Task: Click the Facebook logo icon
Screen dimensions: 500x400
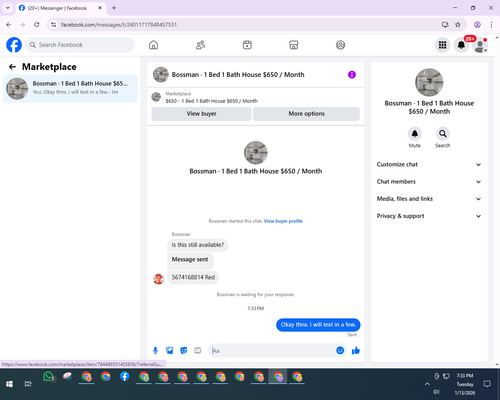Action: tap(14, 45)
